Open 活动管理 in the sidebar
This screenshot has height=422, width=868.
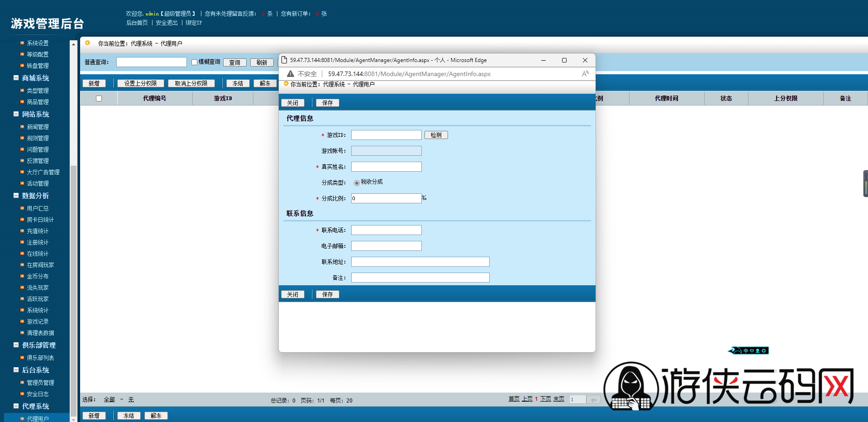pyautogui.click(x=38, y=183)
